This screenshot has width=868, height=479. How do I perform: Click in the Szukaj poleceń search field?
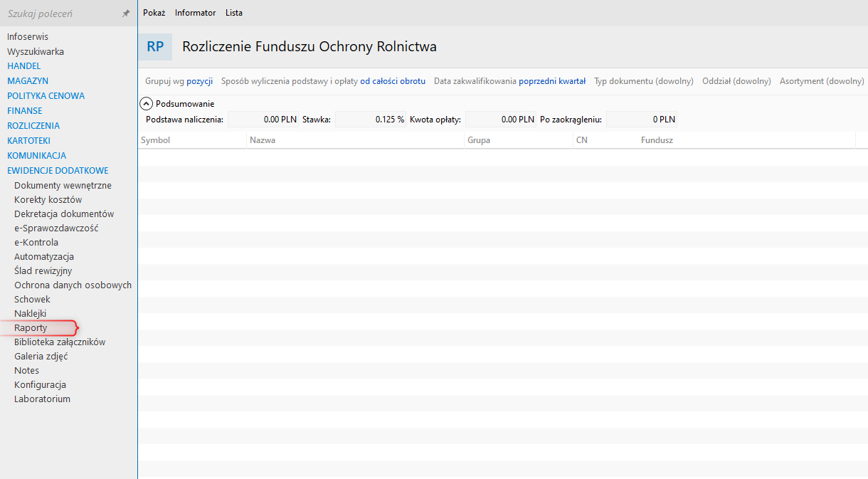[60, 14]
